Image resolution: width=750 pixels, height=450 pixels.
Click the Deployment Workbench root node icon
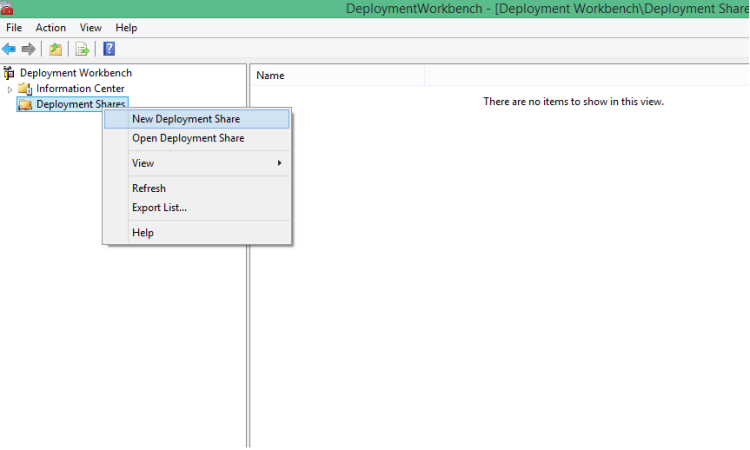[9, 73]
